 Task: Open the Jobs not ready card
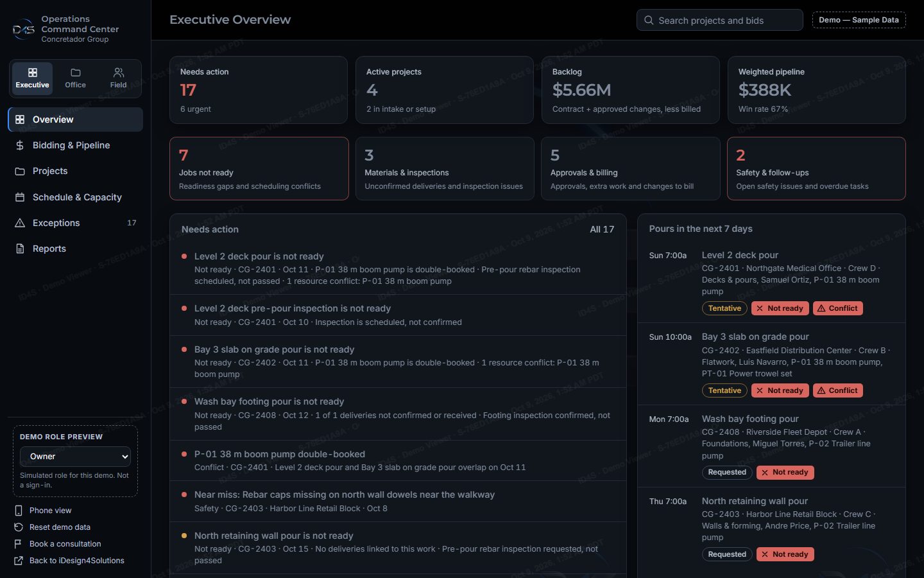[259, 168]
